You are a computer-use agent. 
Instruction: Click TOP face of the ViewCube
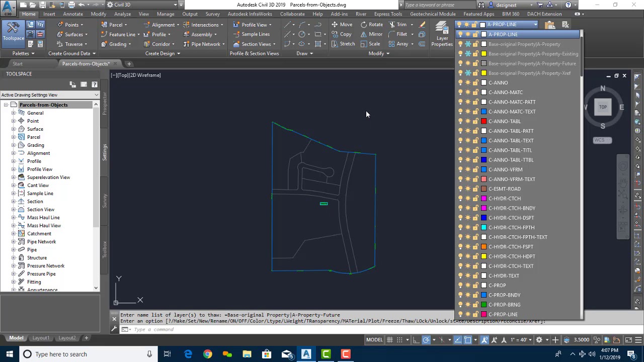click(603, 107)
